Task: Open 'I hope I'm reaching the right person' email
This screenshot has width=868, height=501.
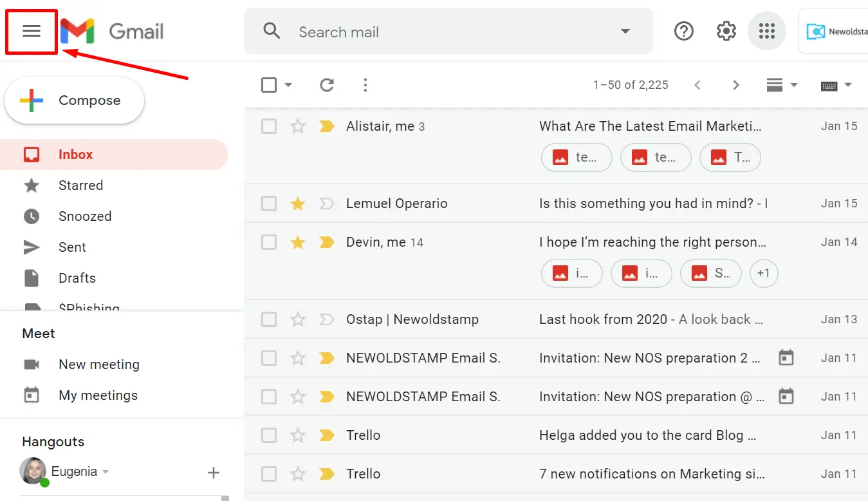Action: pyautogui.click(x=653, y=242)
